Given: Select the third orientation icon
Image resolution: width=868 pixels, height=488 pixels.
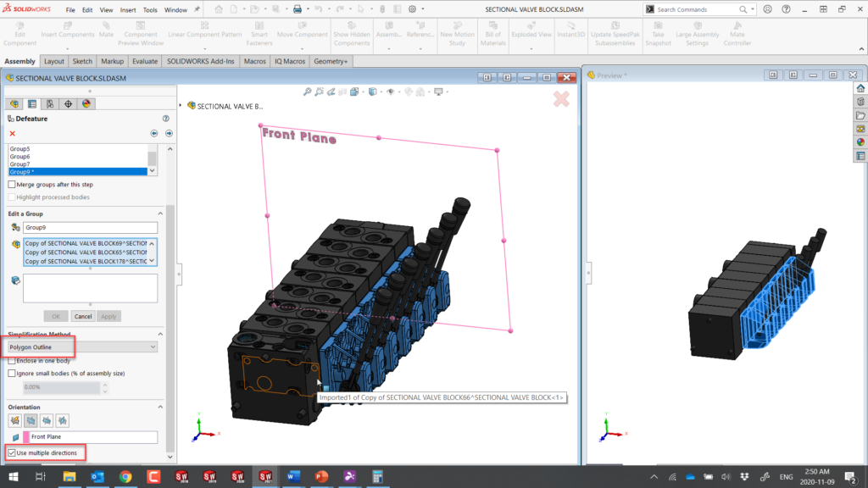Looking at the screenshot, I should click(47, 420).
